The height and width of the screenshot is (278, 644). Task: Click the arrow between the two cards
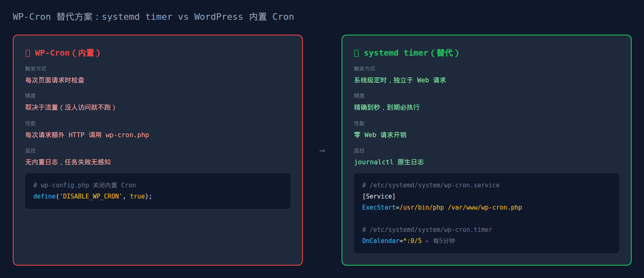pos(322,151)
